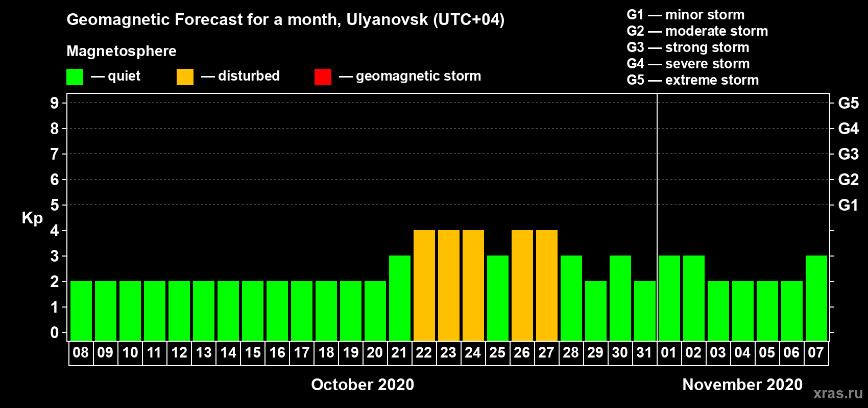Select the bar for October 28
The width and height of the screenshot is (868, 408).
click(x=571, y=298)
